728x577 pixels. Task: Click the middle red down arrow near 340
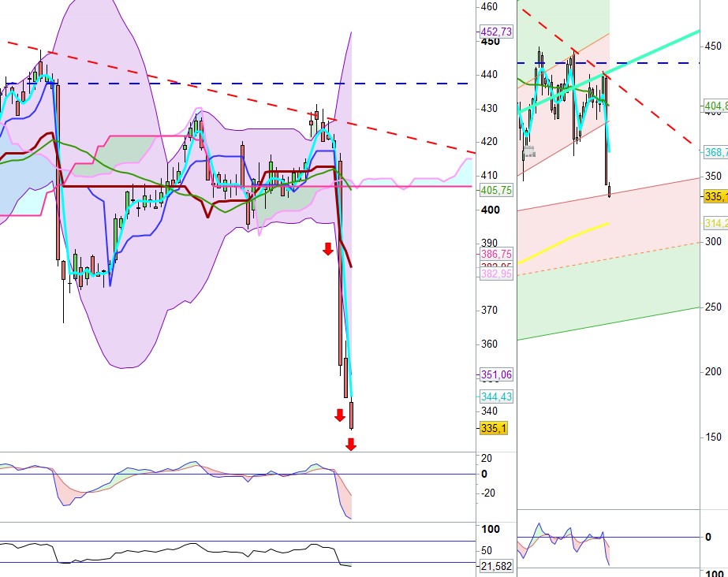pos(340,415)
